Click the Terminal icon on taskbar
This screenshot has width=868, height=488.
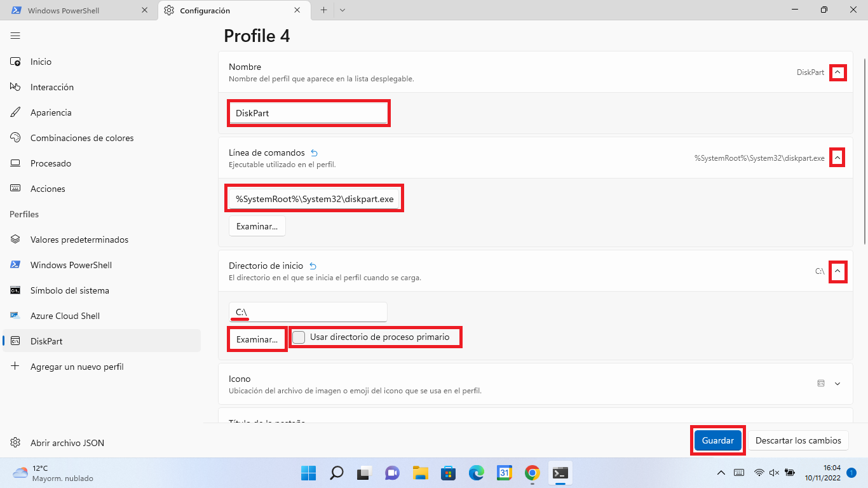pyautogui.click(x=560, y=473)
